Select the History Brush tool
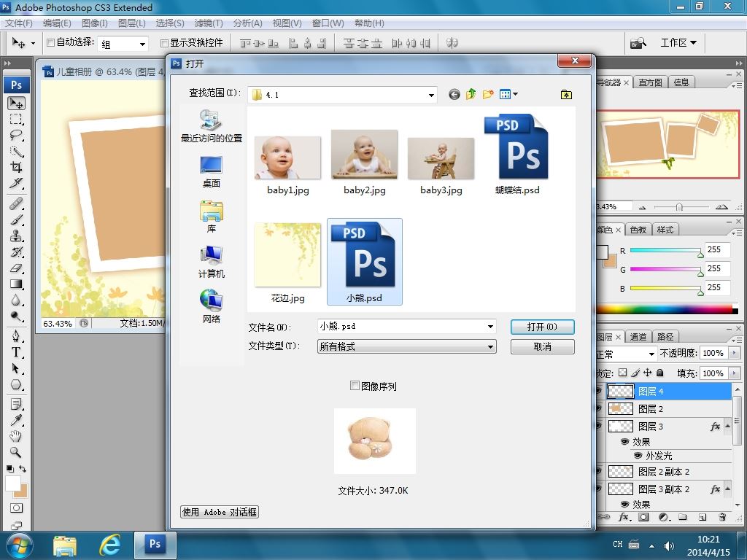The image size is (747, 560). 16,252
